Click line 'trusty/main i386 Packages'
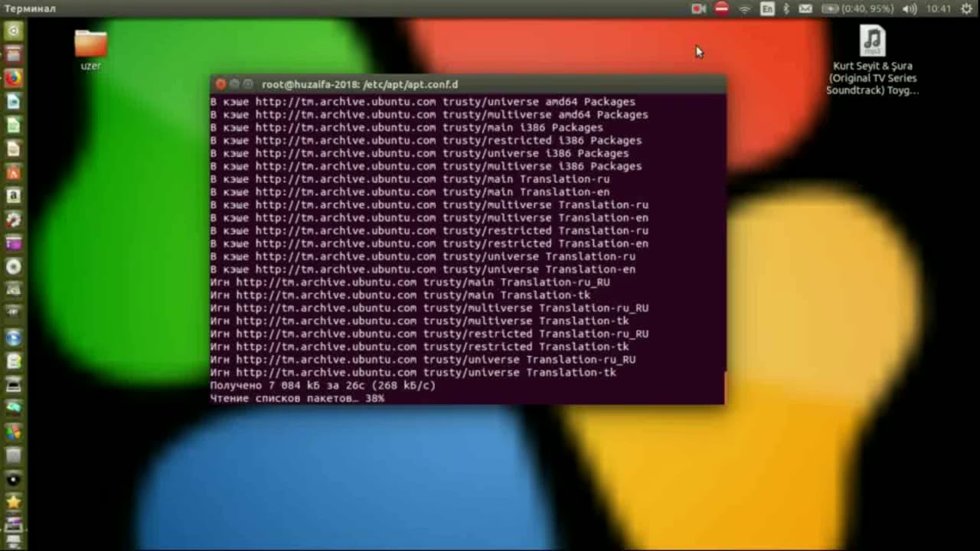980x551 pixels. pyautogui.click(x=407, y=128)
